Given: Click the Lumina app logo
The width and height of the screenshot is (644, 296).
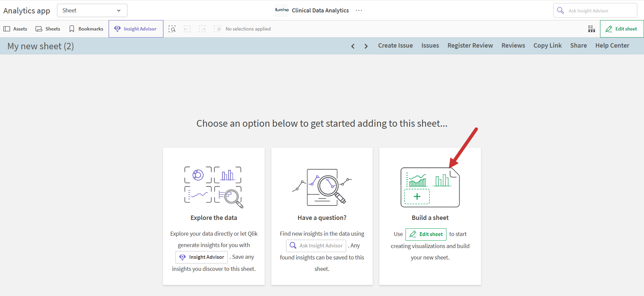Looking at the screenshot, I should (282, 10).
